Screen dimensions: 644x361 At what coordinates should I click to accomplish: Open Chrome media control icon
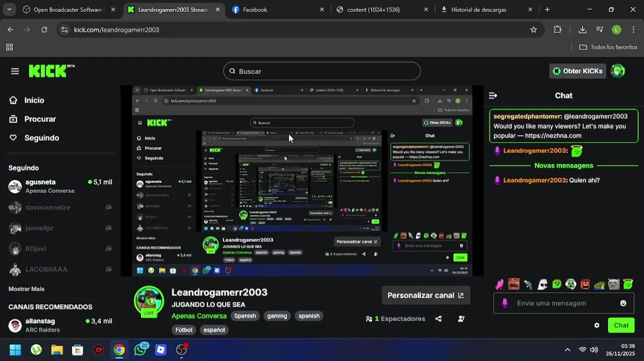[x=600, y=30]
